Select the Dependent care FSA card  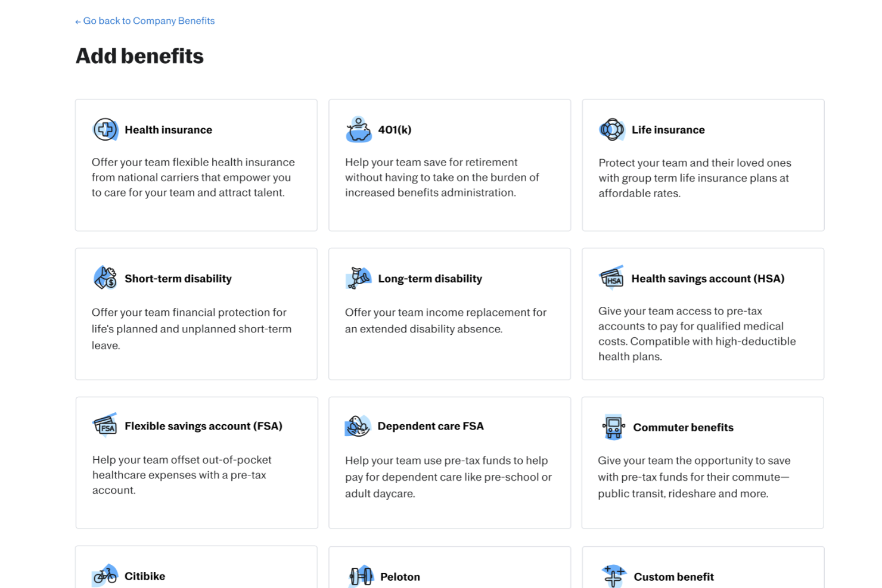tap(449, 462)
